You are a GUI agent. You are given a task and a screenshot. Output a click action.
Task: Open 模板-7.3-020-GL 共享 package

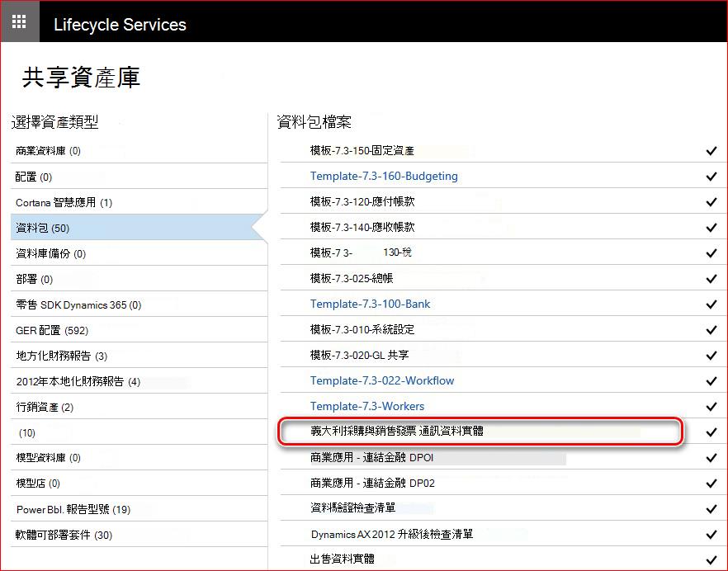click(359, 355)
